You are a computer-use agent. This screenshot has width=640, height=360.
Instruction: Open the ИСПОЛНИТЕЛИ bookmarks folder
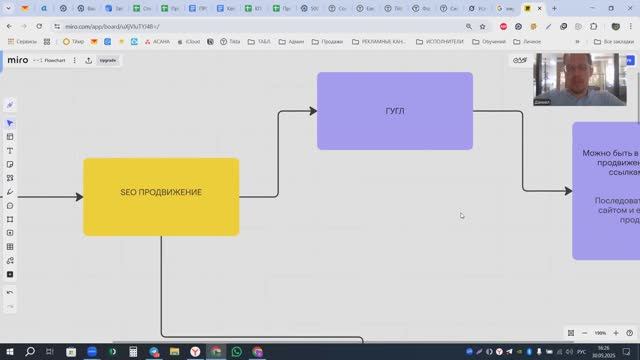pyautogui.click(x=440, y=42)
